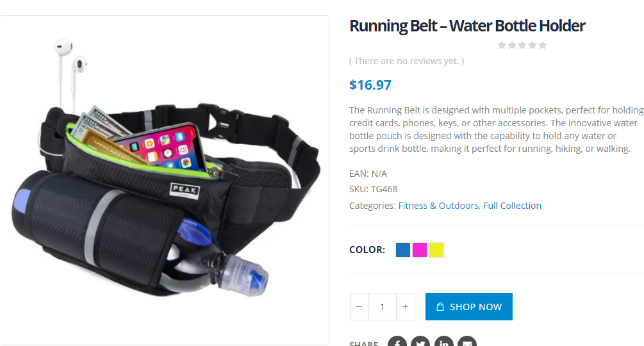Decrease quantity with minus button
Image resolution: width=644 pixels, height=346 pixels.
359,307
